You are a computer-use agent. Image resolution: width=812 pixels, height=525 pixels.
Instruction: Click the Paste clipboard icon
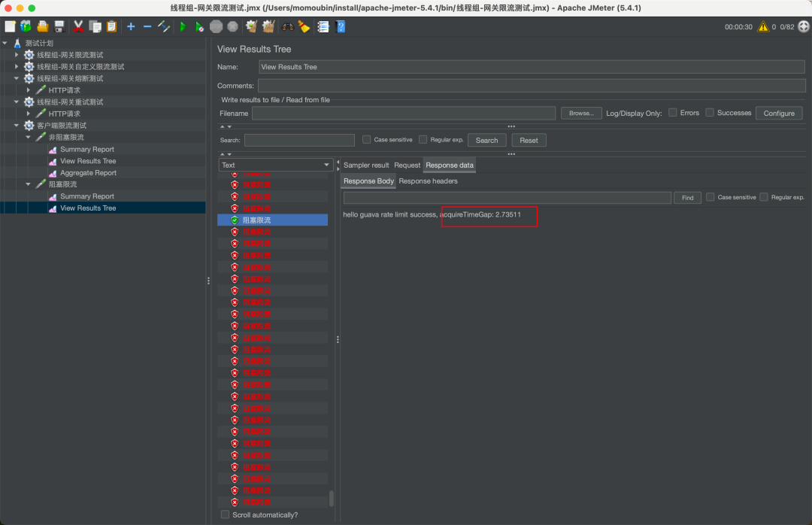point(111,26)
